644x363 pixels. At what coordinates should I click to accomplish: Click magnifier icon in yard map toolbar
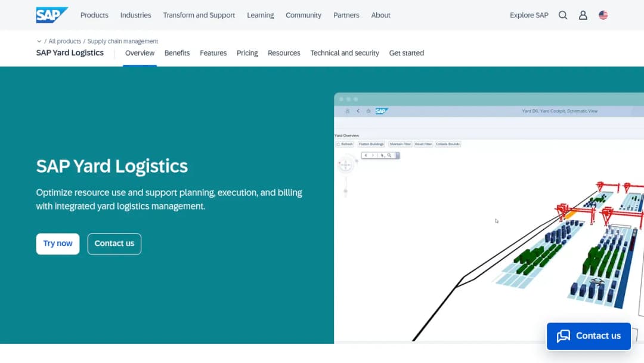(x=389, y=155)
